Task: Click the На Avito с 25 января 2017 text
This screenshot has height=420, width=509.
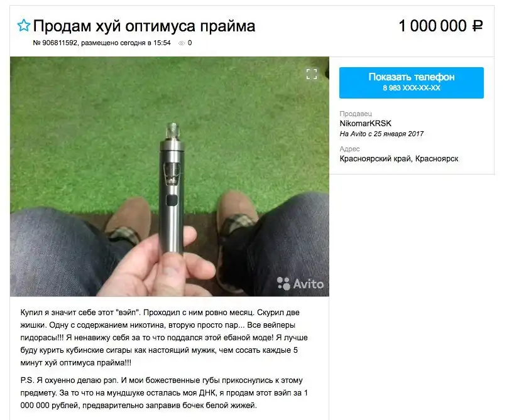Action: click(381, 134)
